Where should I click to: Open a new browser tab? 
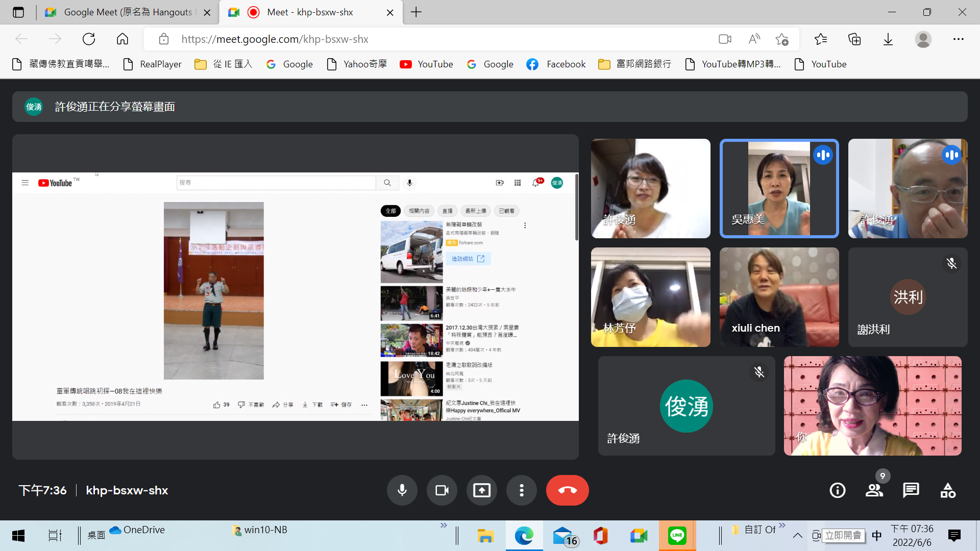[x=416, y=12]
